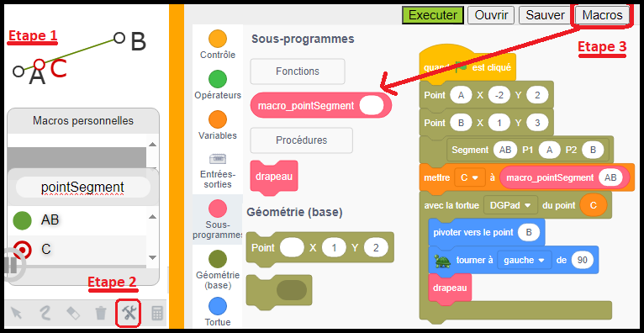Open the Contrôle block category
644x333 pixels.
[218, 45]
